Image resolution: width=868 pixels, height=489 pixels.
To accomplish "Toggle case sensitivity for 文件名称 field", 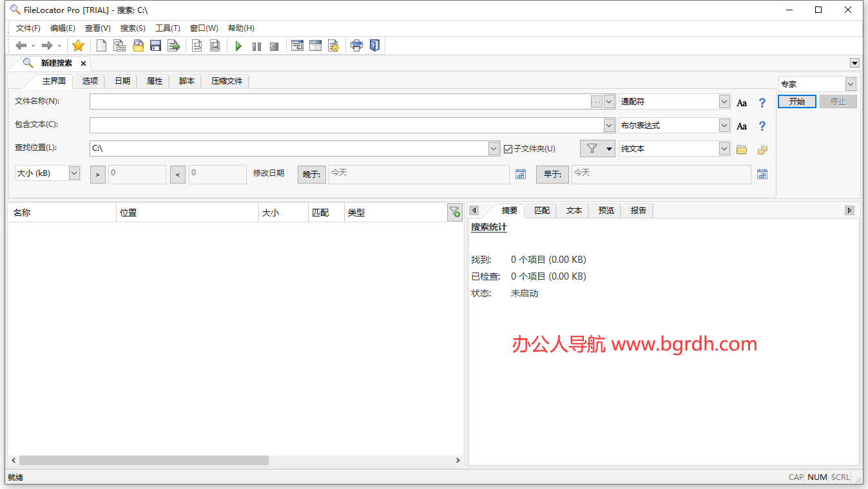I will [x=742, y=102].
